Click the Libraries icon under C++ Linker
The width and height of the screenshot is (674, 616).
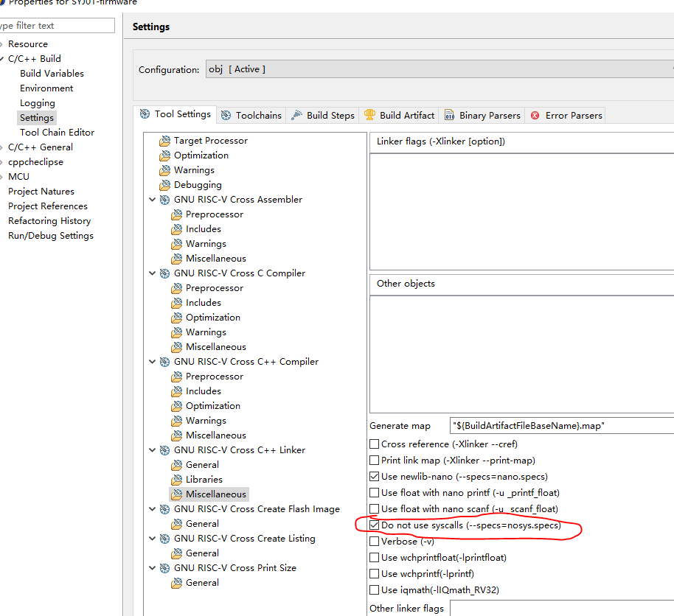(x=177, y=480)
